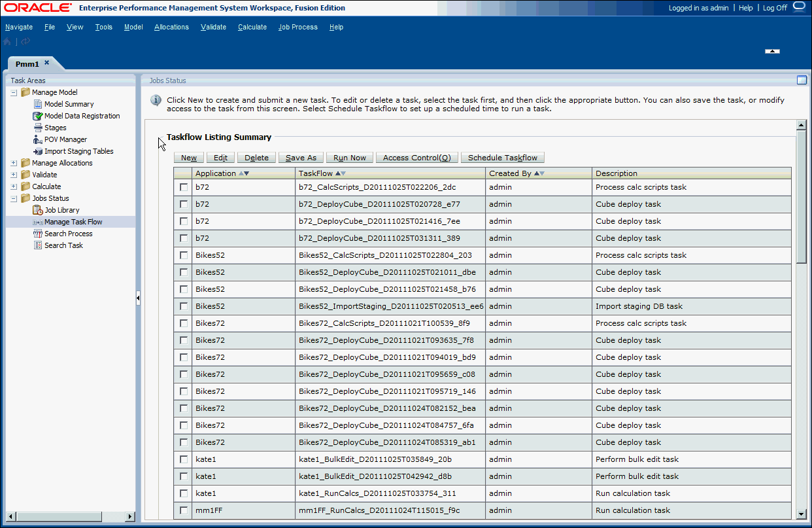
Task: Click the Oracle ring icon top right
Action: tap(800, 7)
